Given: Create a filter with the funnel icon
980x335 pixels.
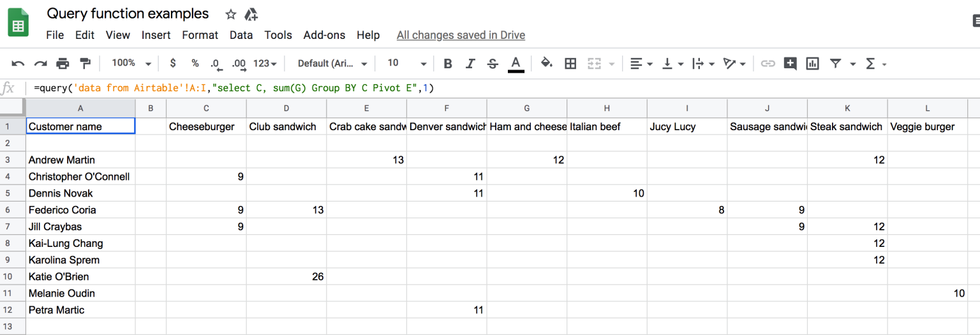Looking at the screenshot, I should 835,63.
